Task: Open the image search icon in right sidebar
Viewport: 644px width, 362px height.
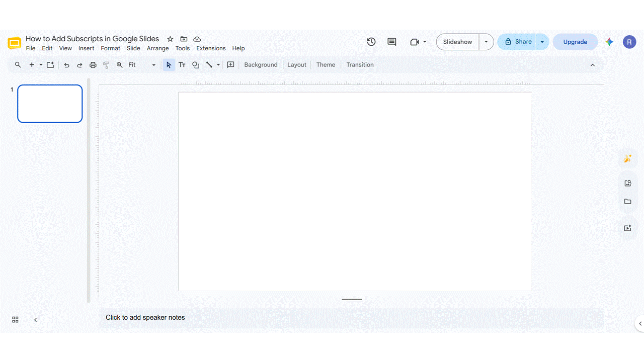Action: [x=627, y=184]
